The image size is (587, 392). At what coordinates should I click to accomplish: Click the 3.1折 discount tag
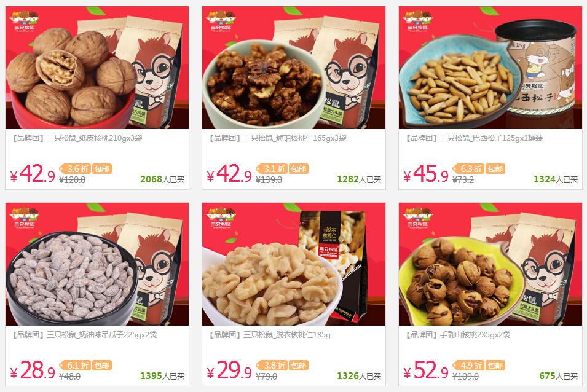[272, 169]
